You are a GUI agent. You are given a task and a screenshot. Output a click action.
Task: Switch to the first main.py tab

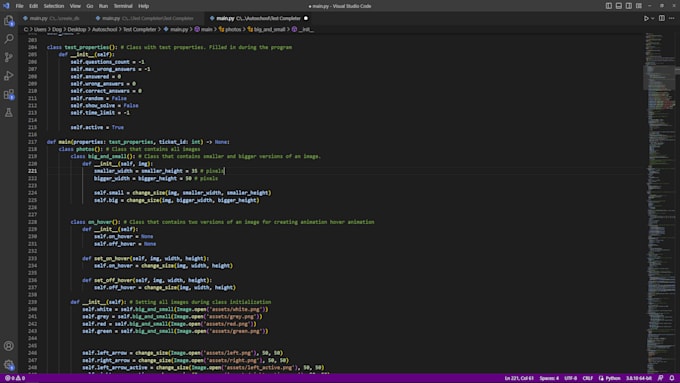point(54,18)
